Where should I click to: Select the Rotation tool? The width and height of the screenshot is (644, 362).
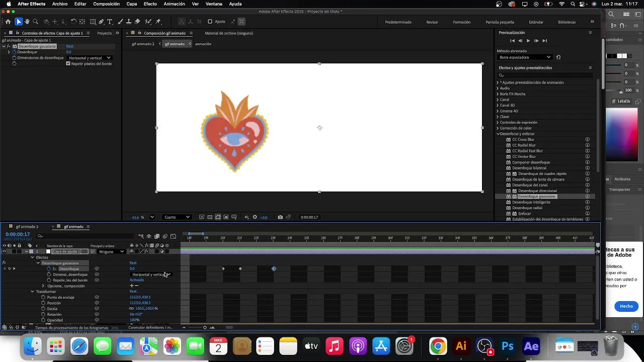pyautogui.click(x=73, y=22)
